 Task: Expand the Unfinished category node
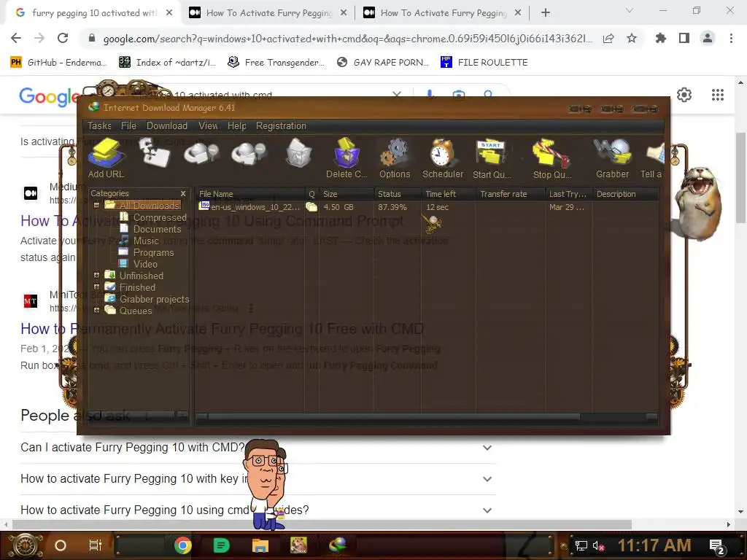coord(96,275)
